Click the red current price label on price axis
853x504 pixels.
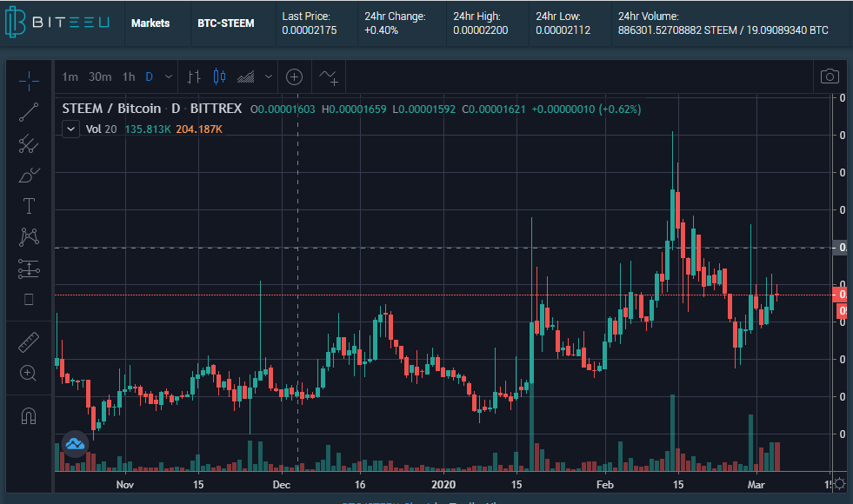click(x=841, y=295)
